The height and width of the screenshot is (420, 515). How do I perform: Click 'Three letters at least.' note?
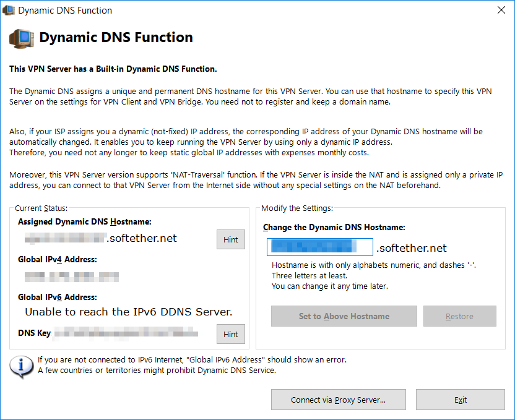pos(309,276)
